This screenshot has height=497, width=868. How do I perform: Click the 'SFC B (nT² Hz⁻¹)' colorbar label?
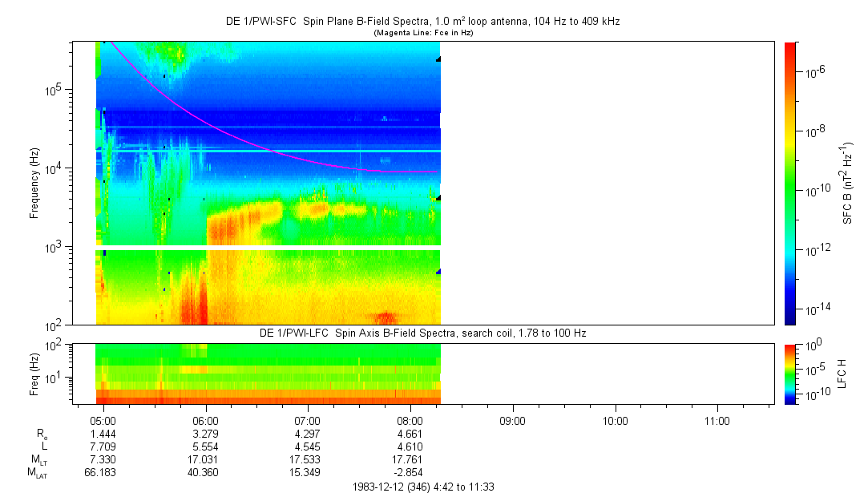click(848, 183)
